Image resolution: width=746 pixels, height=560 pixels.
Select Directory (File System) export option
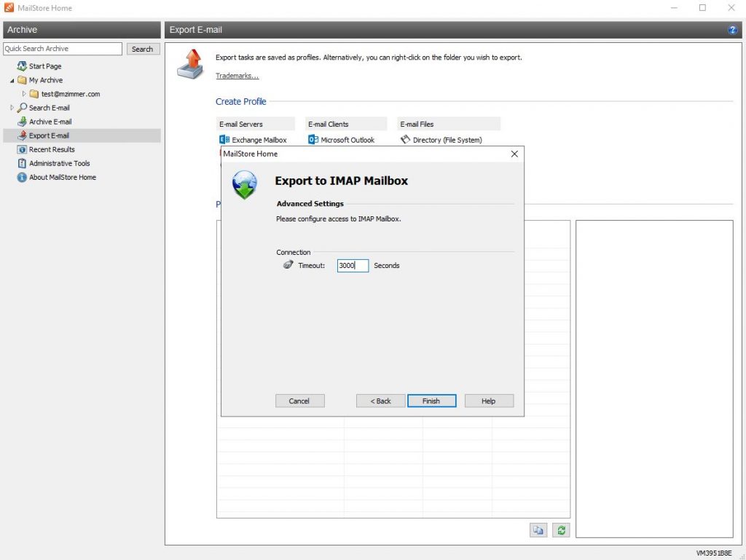click(x=447, y=140)
